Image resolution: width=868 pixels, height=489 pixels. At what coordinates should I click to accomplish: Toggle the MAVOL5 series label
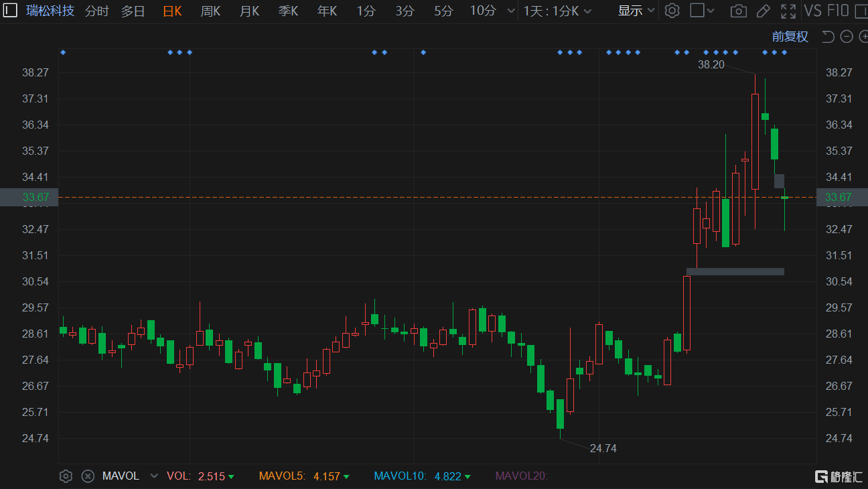click(x=282, y=476)
